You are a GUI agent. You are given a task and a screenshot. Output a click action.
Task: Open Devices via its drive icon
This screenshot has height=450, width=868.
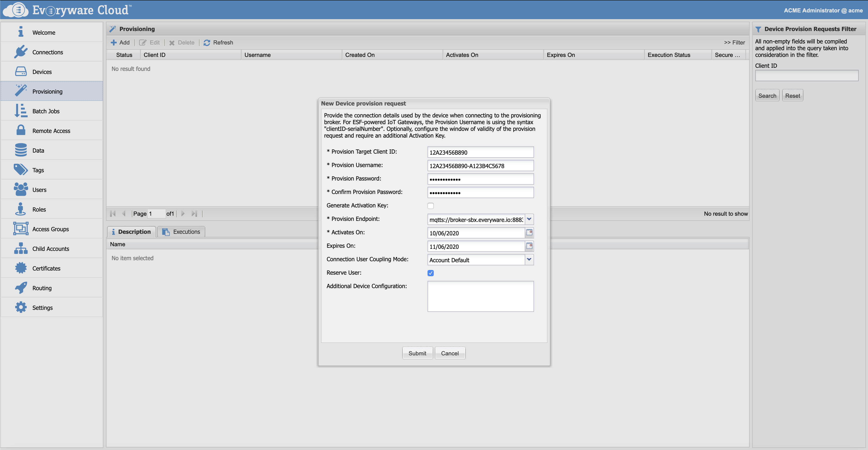tap(21, 71)
